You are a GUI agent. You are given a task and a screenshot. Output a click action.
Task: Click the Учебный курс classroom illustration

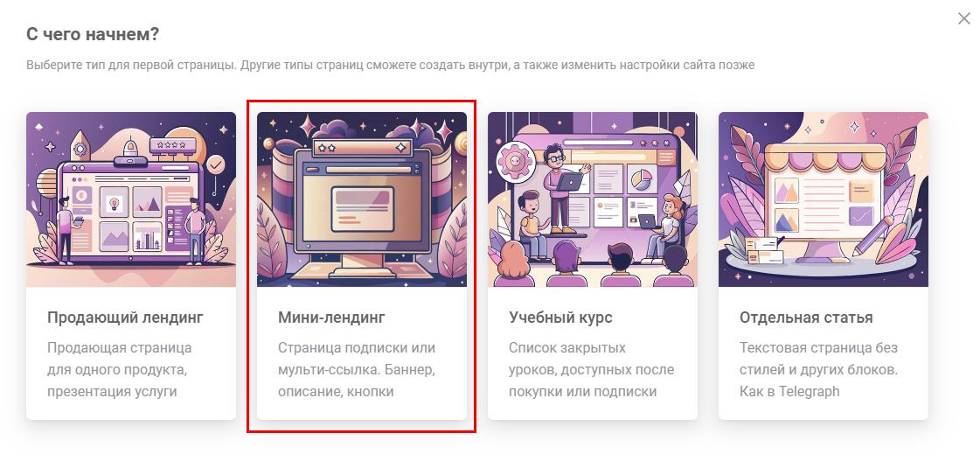pos(593,199)
